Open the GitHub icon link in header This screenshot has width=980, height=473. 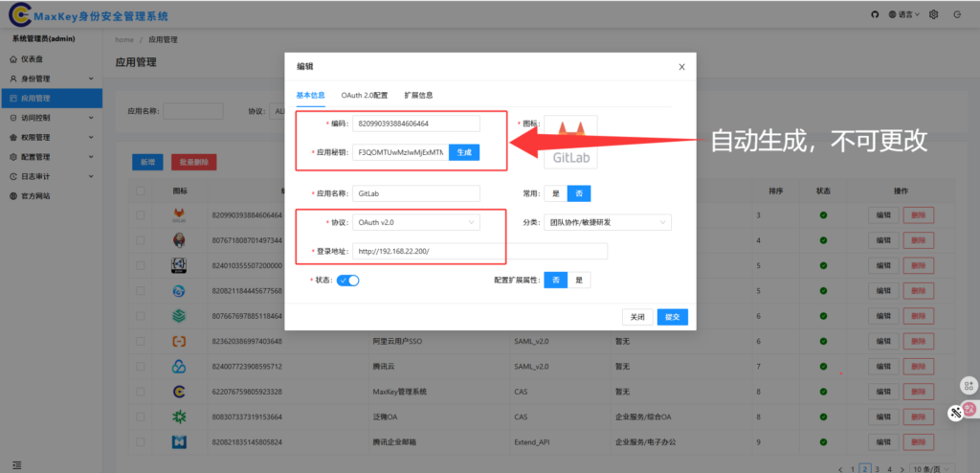pos(874,14)
